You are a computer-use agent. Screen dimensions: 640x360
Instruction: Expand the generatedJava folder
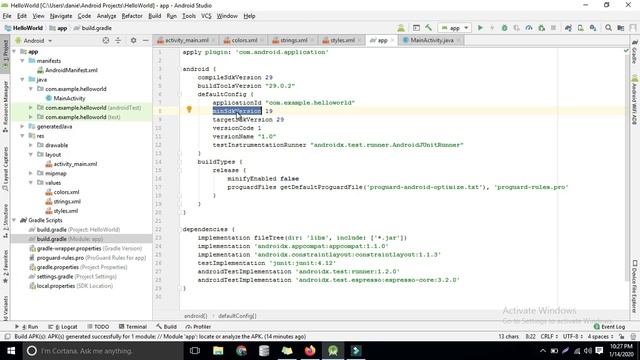(22, 126)
